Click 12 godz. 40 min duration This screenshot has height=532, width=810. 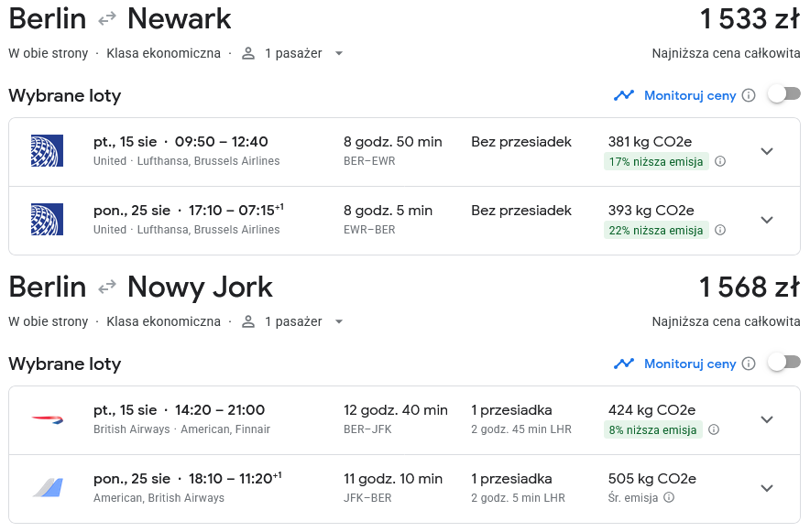[396, 410]
